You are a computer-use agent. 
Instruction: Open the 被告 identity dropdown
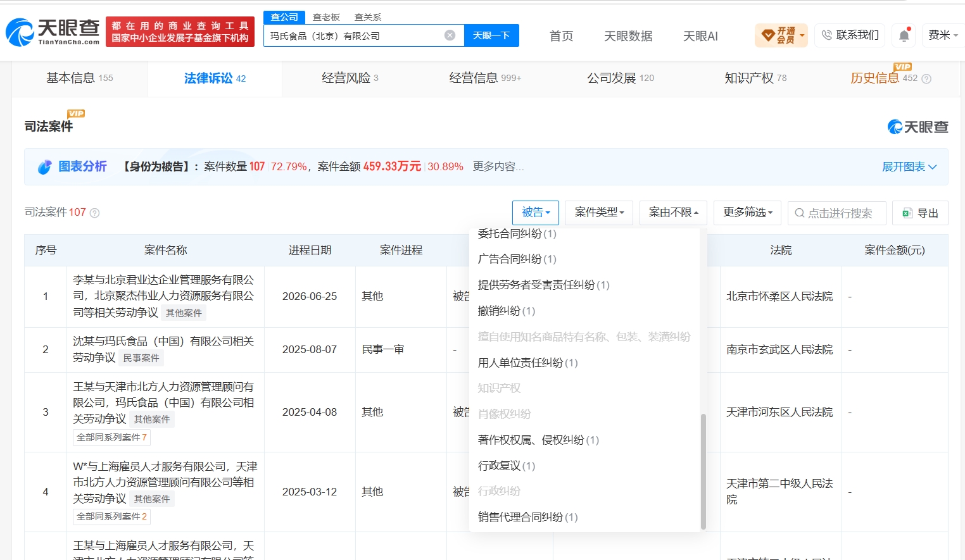(536, 213)
